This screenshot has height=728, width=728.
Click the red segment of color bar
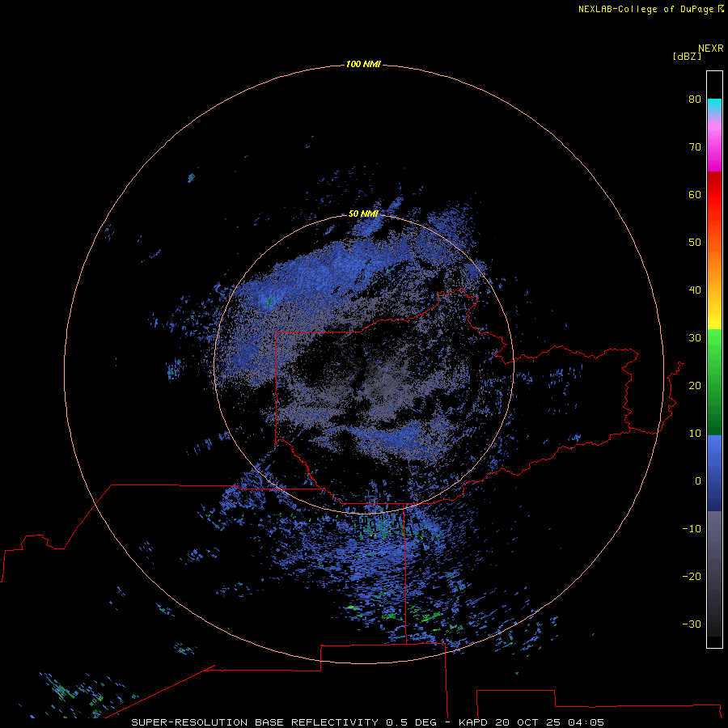[714, 195]
